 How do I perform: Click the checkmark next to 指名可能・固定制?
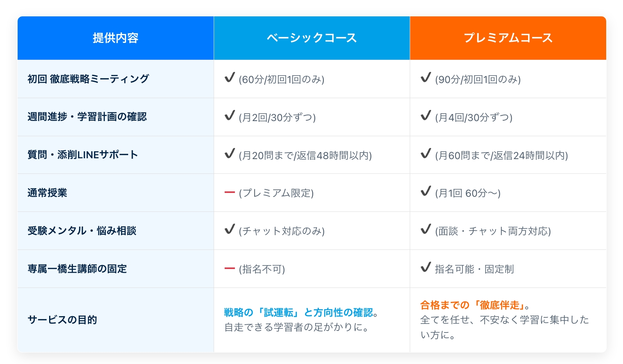[426, 267]
